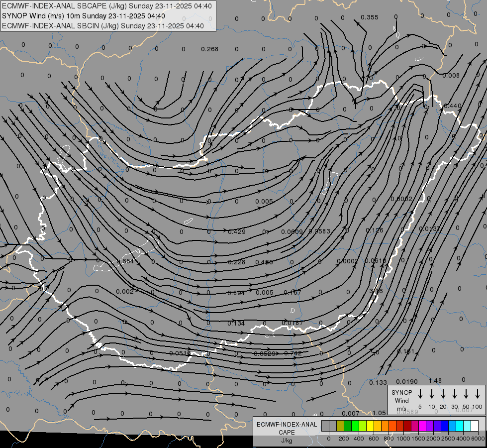Click the 3.46 value on the map
The height and width of the screenshot is (448, 487).
(376, 291)
